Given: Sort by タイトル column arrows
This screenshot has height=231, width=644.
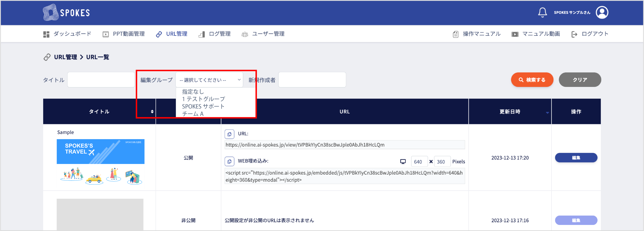Looking at the screenshot, I should click(152, 112).
